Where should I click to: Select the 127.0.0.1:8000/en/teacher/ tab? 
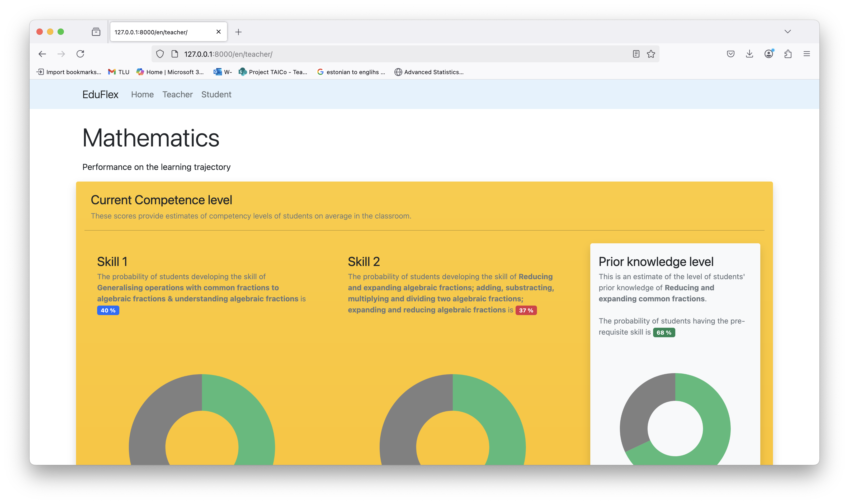168,32
